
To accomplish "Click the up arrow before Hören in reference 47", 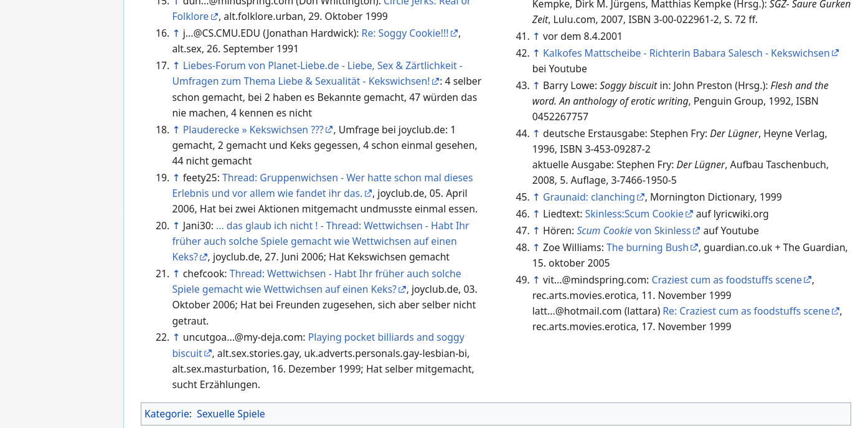I will pyautogui.click(x=536, y=231).
